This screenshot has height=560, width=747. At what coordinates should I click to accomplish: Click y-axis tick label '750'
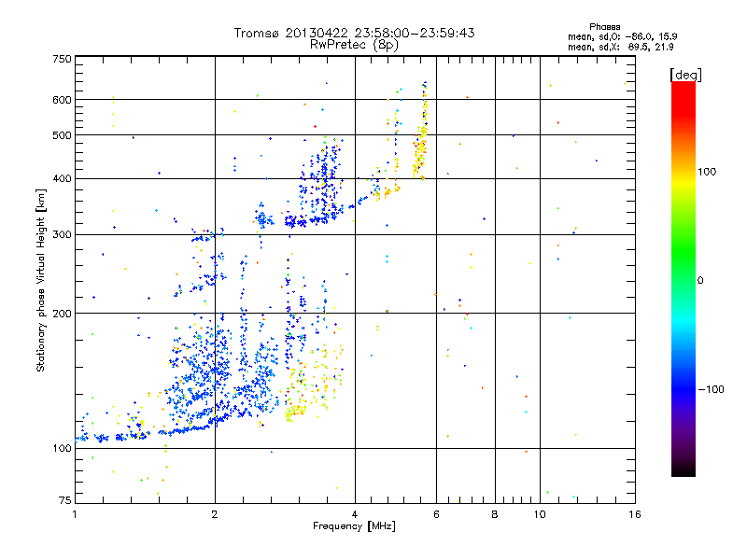tap(62, 59)
